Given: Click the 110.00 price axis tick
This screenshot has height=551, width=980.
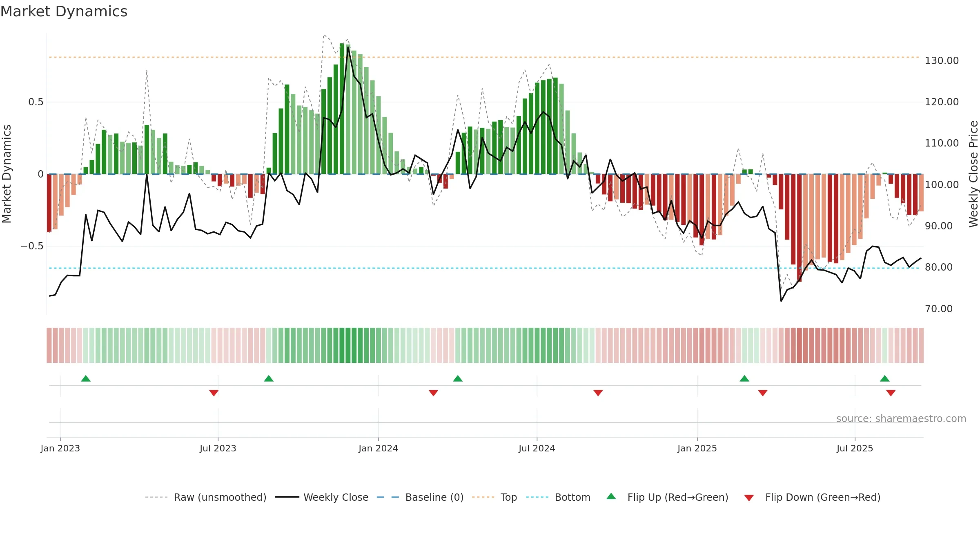Looking at the screenshot, I should [942, 143].
